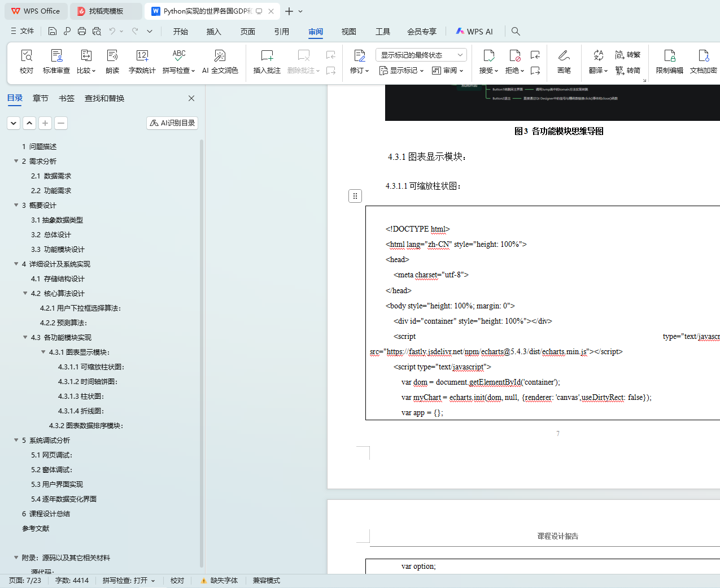
Task: Convert to simplified with 转简
Action: point(628,71)
